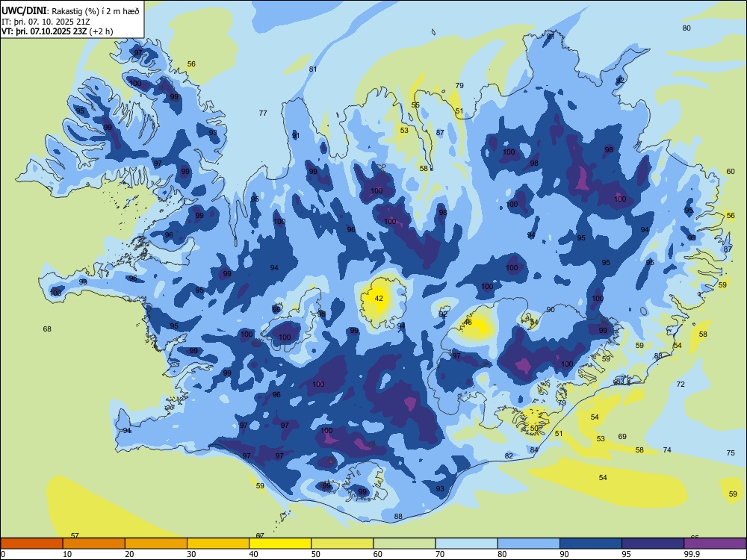Pick the indigo 95–99.9 legend swatch
This screenshot has height=560, width=747.
point(653,544)
